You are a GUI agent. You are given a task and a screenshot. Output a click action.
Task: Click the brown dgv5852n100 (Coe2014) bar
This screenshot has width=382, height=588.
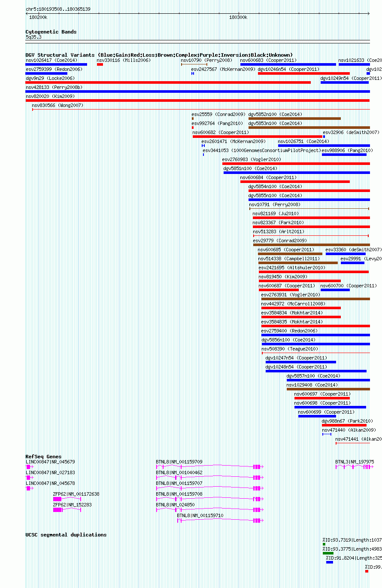pyautogui.click(x=294, y=119)
